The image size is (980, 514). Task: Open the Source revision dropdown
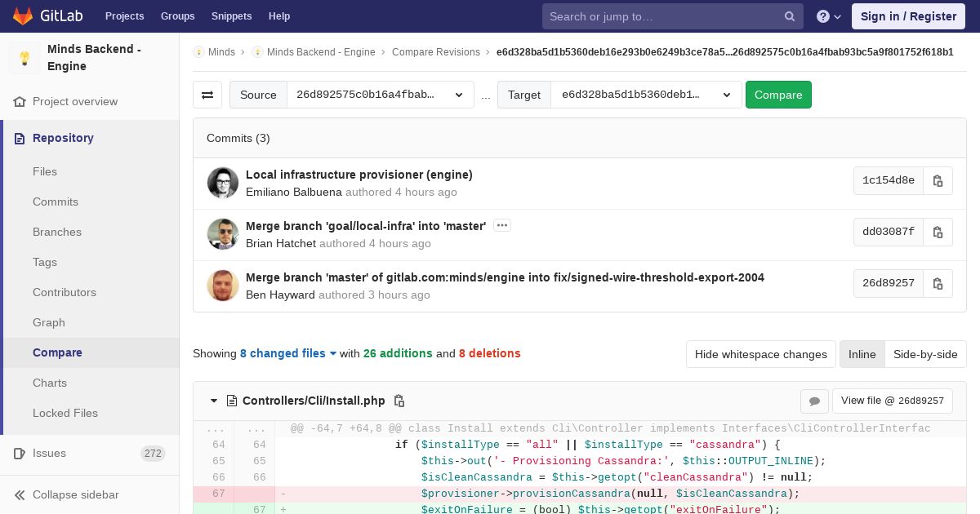(381, 95)
